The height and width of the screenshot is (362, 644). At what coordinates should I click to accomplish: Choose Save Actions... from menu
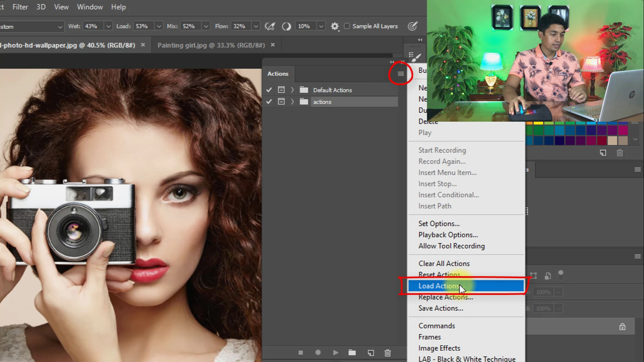click(440, 308)
